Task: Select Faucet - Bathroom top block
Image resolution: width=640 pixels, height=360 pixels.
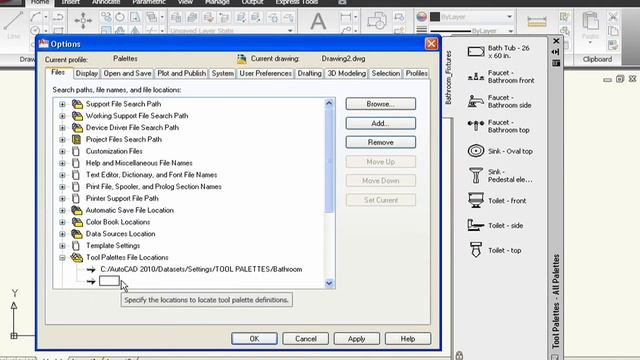Action: pyautogui.click(x=499, y=126)
